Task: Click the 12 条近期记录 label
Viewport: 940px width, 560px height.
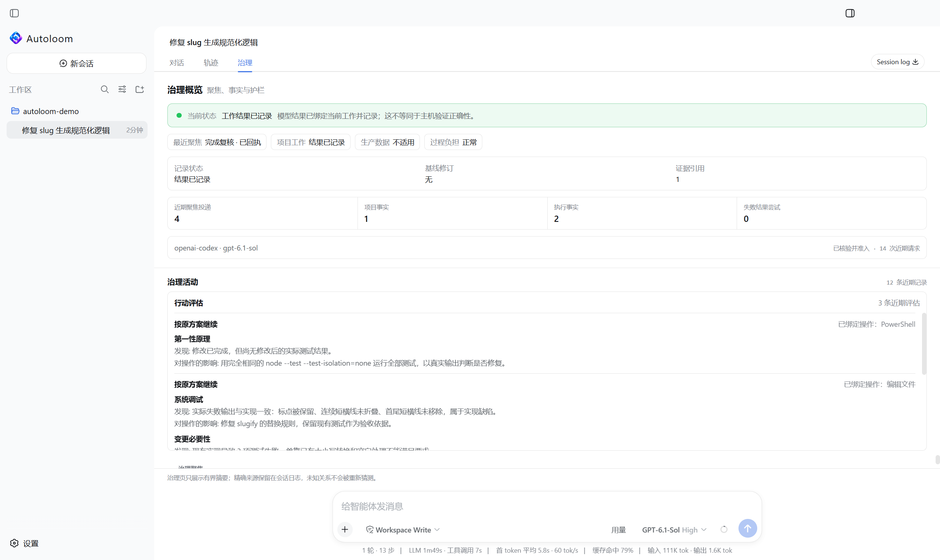Action: pyautogui.click(x=906, y=282)
